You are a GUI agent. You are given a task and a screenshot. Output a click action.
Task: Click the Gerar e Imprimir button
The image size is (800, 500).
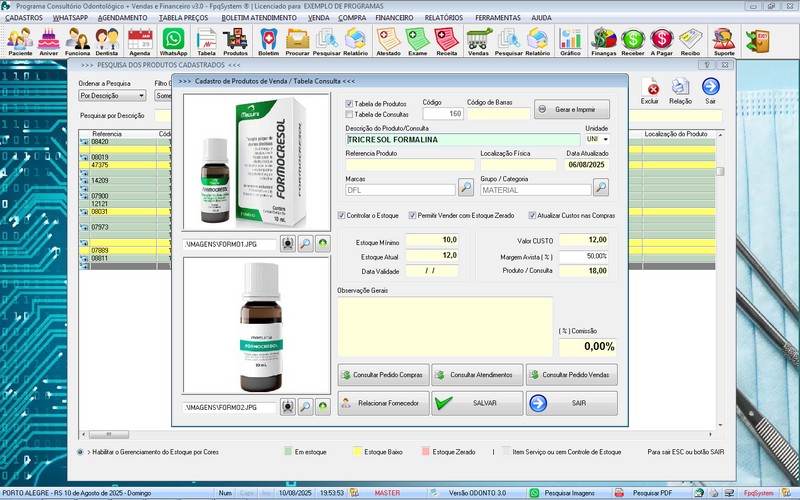click(571, 109)
